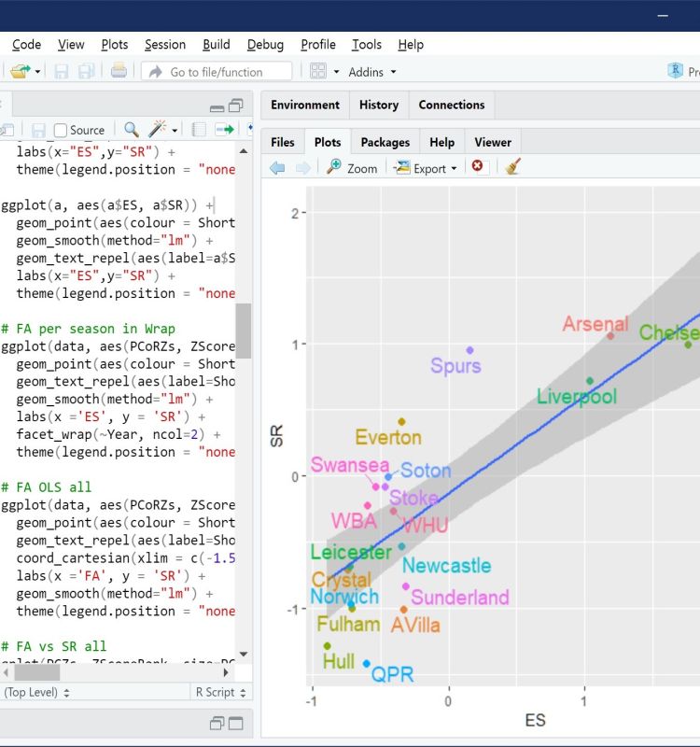700x747 pixels.
Task: Open the R Script file type selector
Action: [x=220, y=692]
